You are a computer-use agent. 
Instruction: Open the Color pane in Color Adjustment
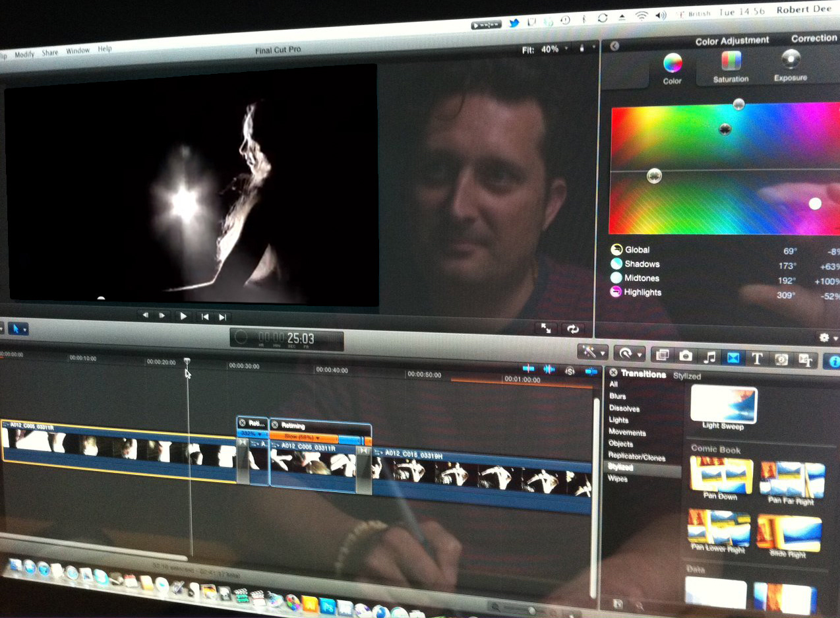pos(672,69)
